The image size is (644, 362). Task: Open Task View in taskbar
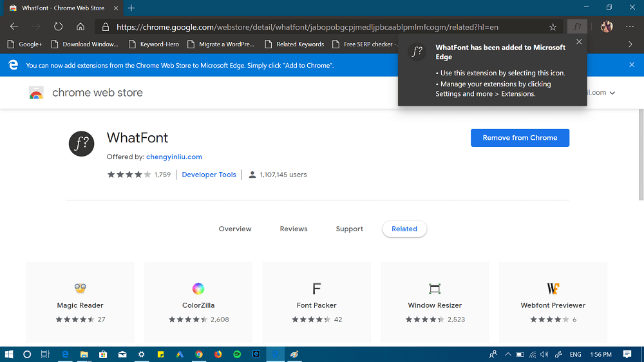[x=45, y=354]
